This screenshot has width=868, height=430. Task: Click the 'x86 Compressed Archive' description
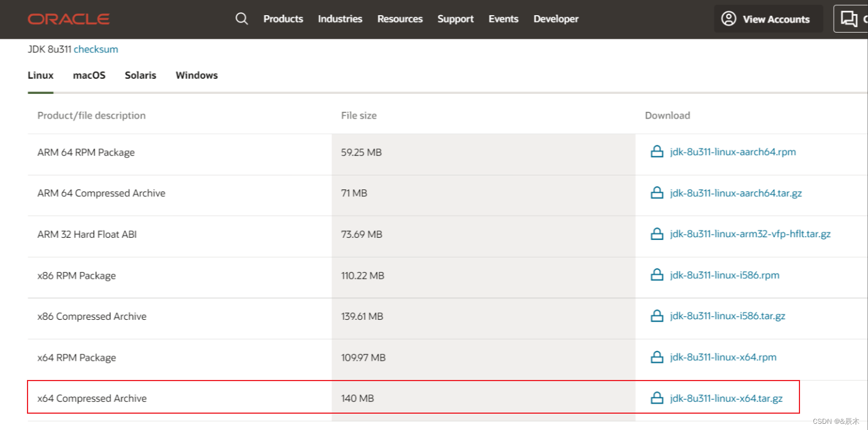tap(92, 316)
